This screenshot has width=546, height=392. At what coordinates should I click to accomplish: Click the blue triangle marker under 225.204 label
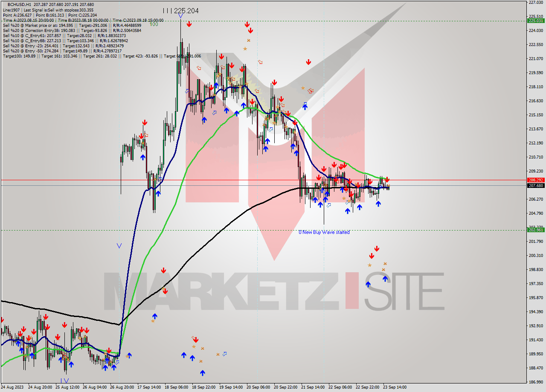[181, 16]
